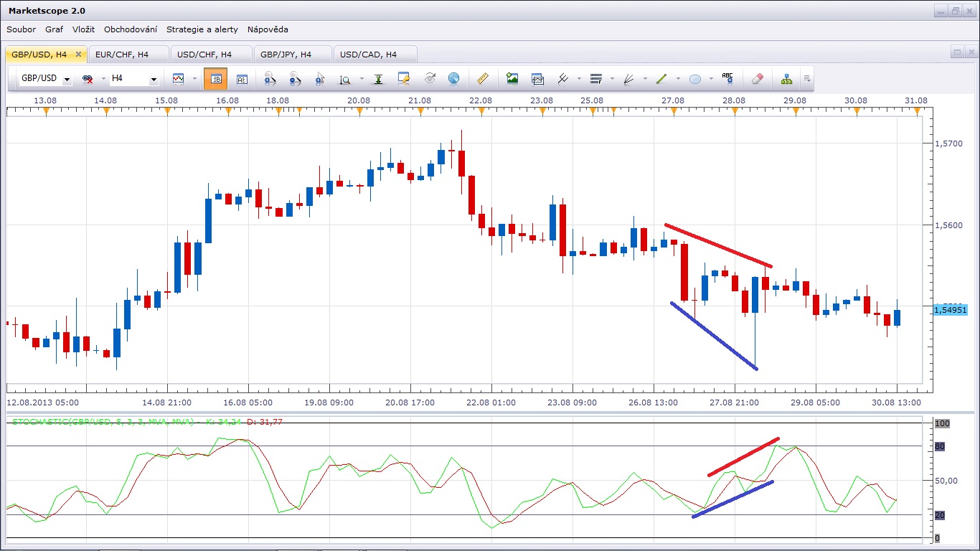Click the zoom out magnifier icon
980x551 pixels.
coord(295,79)
